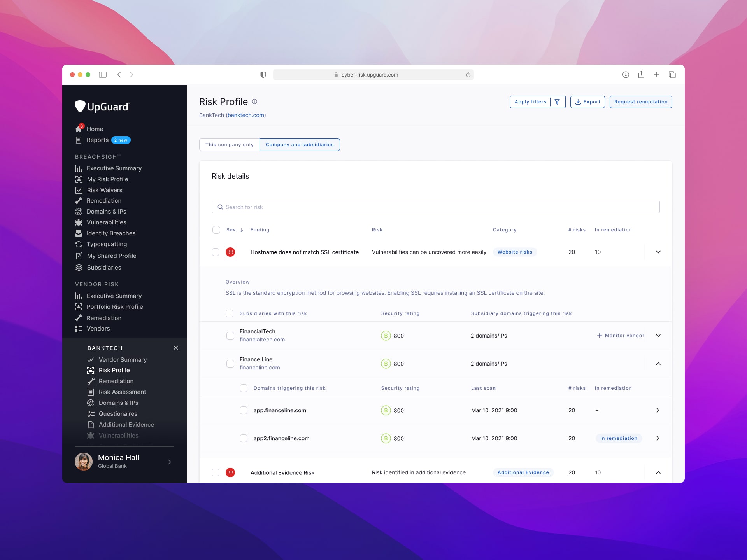Screen dimensions: 747x560
Task: Click Monitor vendor for FinancialTech
Action: tap(621, 336)
